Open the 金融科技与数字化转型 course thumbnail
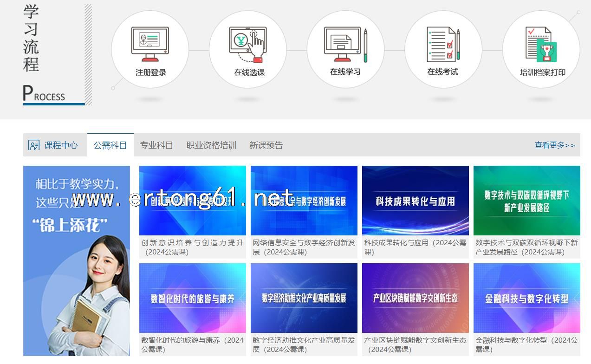This screenshot has width=591, height=364. click(x=527, y=298)
